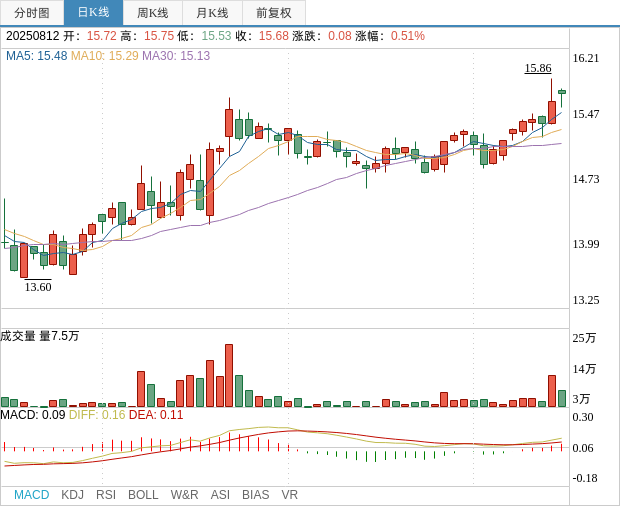Click the MA10 legend label

pyautogui.click(x=104, y=56)
